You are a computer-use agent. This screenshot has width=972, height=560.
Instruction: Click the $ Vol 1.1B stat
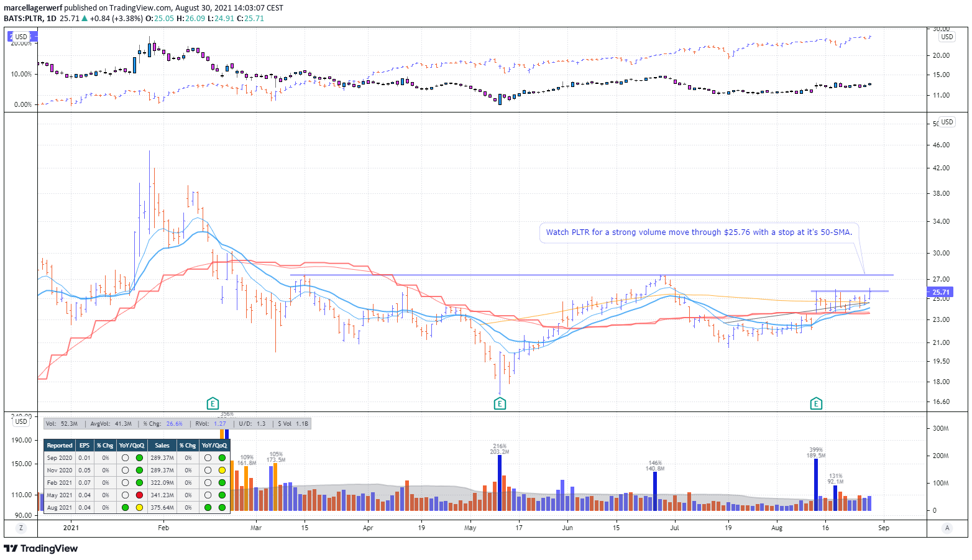(x=293, y=424)
